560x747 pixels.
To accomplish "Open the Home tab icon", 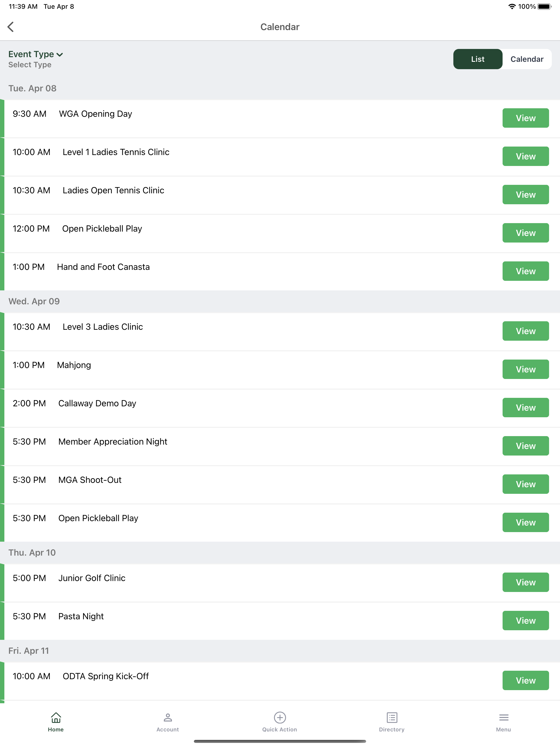I will [56, 717].
